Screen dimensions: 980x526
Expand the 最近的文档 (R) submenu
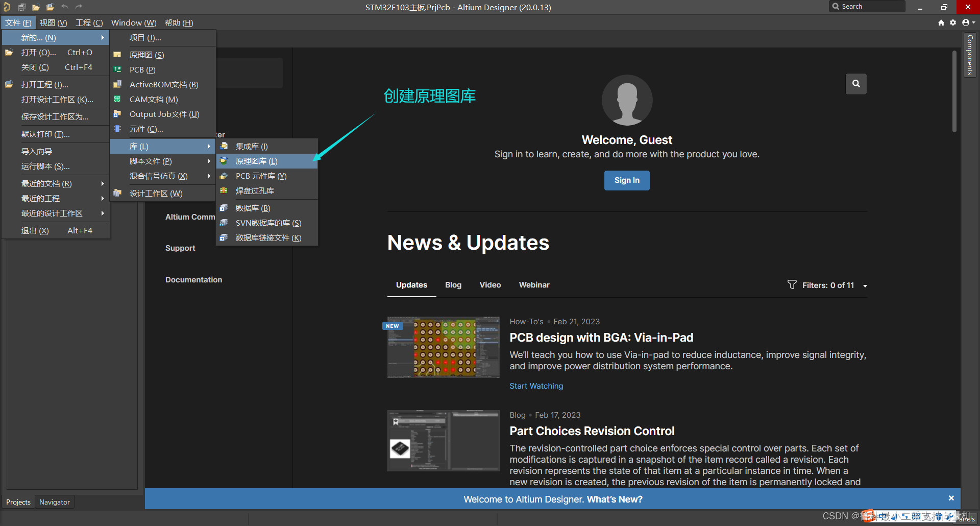tap(56, 183)
